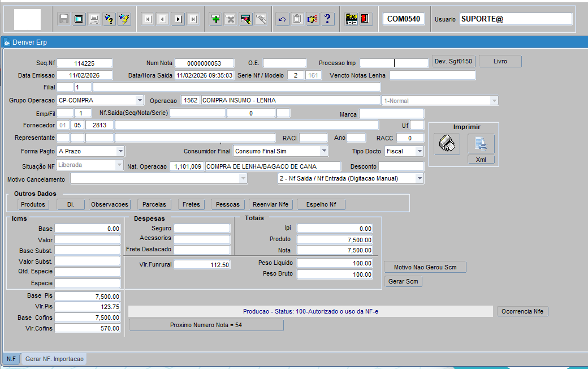Image resolution: width=588 pixels, height=369 pixels.
Task: Click the enter query funnel icon
Action: coord(110,19)
